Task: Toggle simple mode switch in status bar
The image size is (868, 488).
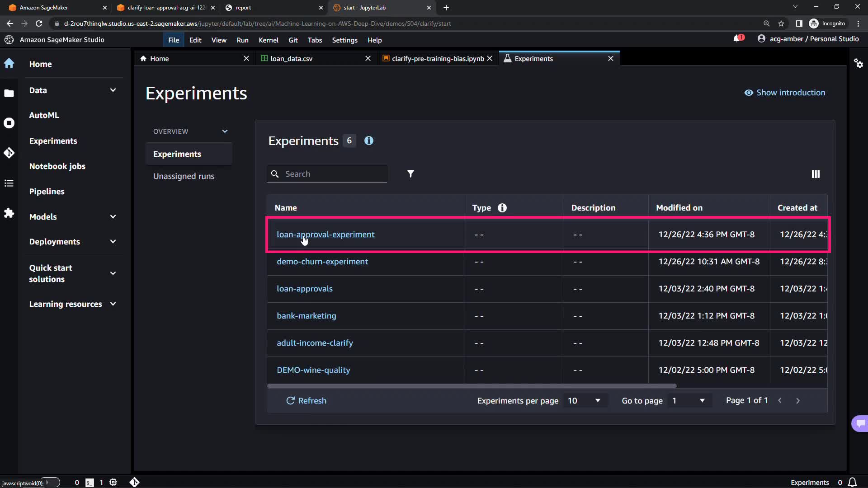Action: [x=52, y=482]
